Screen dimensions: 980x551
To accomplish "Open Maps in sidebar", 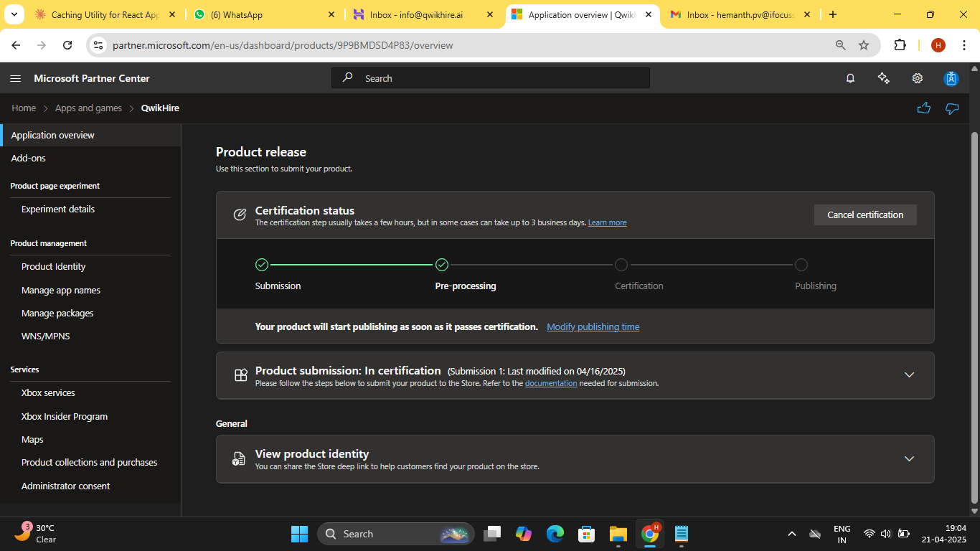I will tap(32, 440).
